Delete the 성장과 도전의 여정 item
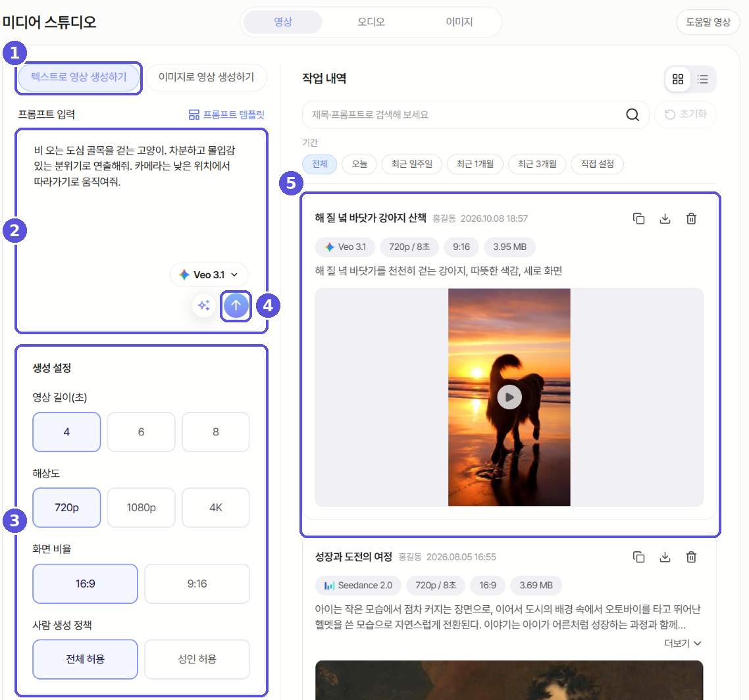749x700 pixels. tap(691, 557)
